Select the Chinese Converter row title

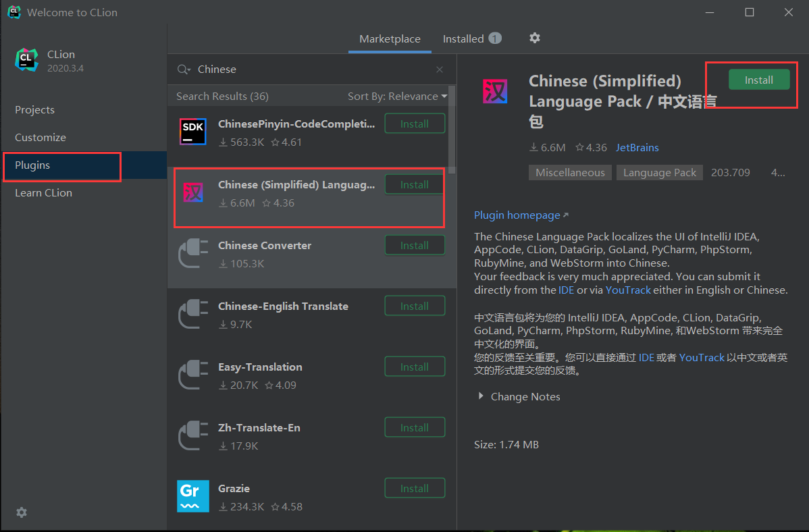pyautogui.click(x=265, y=245)
